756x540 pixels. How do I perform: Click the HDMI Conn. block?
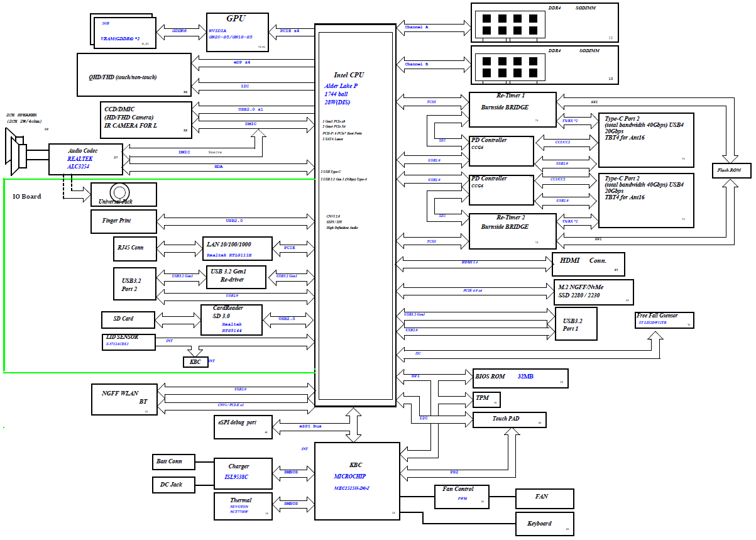588,262
